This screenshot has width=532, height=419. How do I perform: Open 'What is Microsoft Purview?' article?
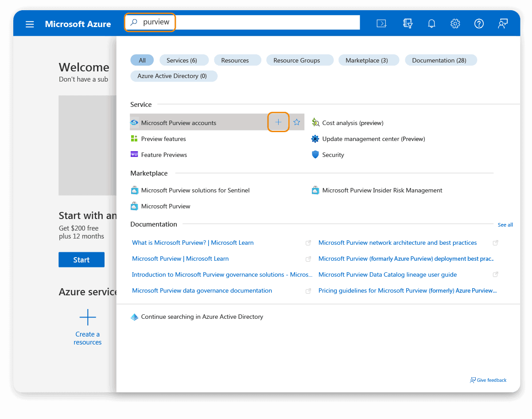tap(193, 243)
